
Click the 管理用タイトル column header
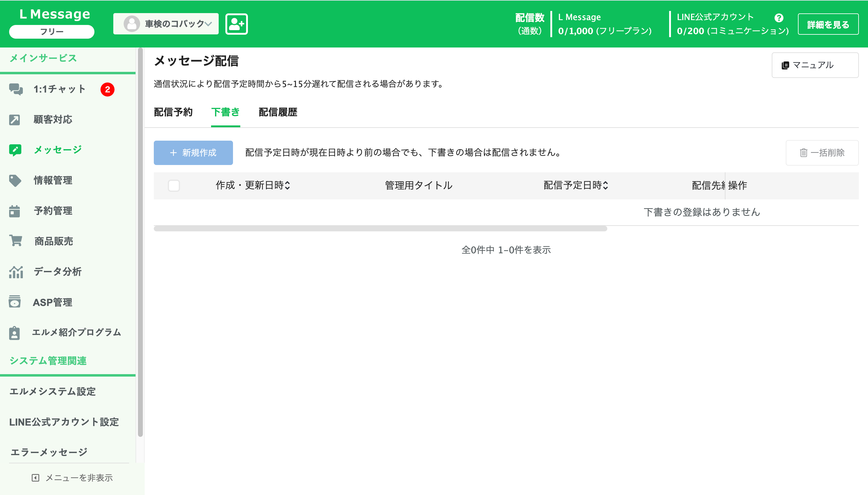(x=418, y=185)
